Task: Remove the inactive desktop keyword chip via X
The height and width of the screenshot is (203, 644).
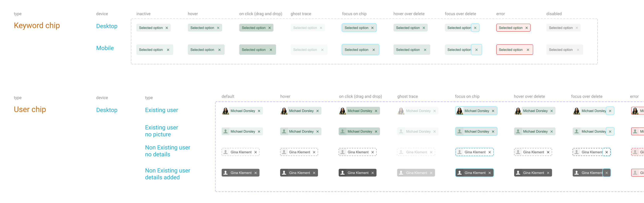Action: click(x=167, y=28)
